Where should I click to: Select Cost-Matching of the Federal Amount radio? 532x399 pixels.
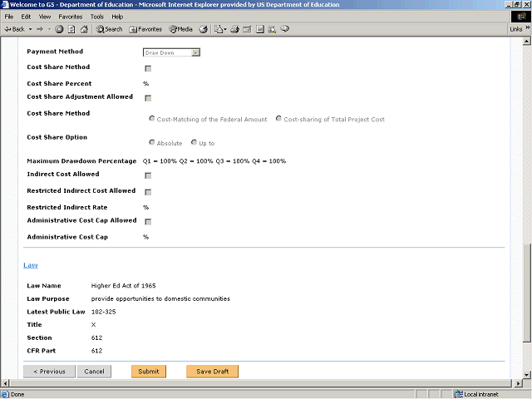pyautogui.click(x=151, y=118)
